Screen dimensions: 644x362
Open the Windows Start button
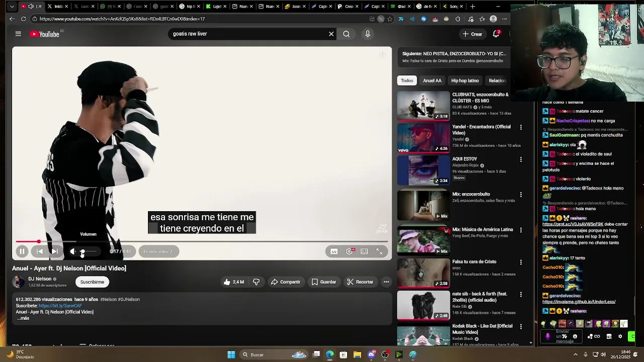231,354
